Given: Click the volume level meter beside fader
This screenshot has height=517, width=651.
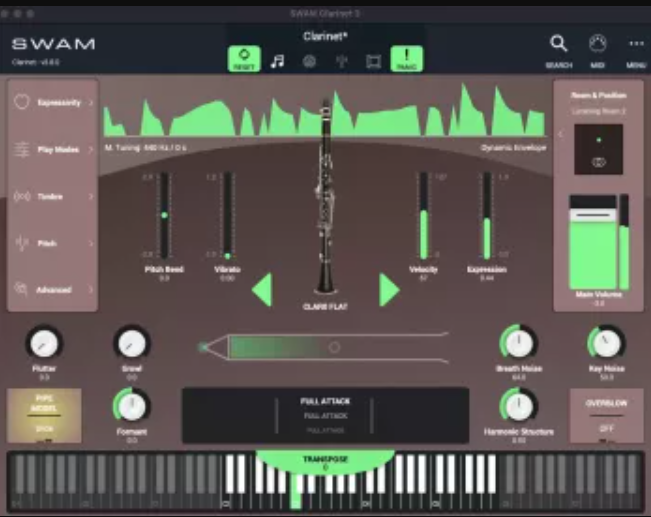Looking at the screenshot, I should 624,242.
